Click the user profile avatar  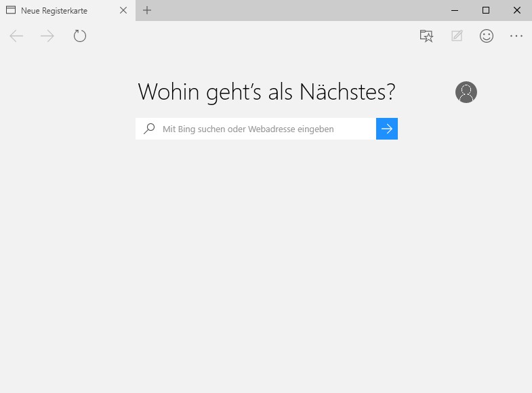coord(466,92)
